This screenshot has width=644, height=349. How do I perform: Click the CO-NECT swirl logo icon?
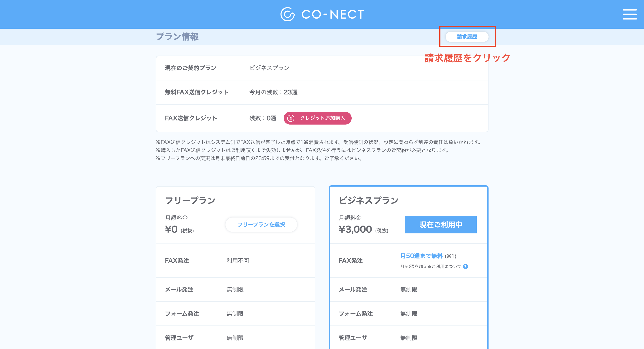pos(287,14)
